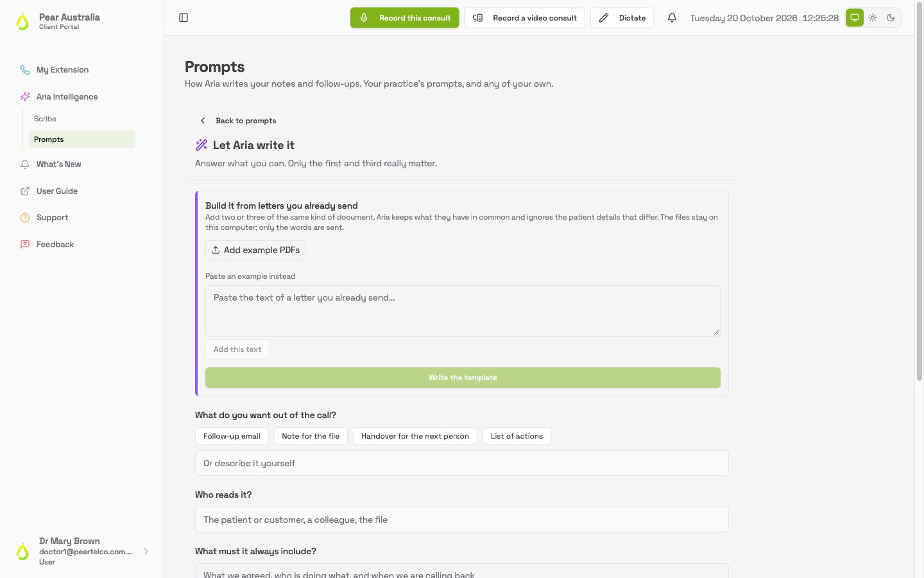Click the Aria Intelligence sparkle icon
924x578 pixels.
(25, 97)
